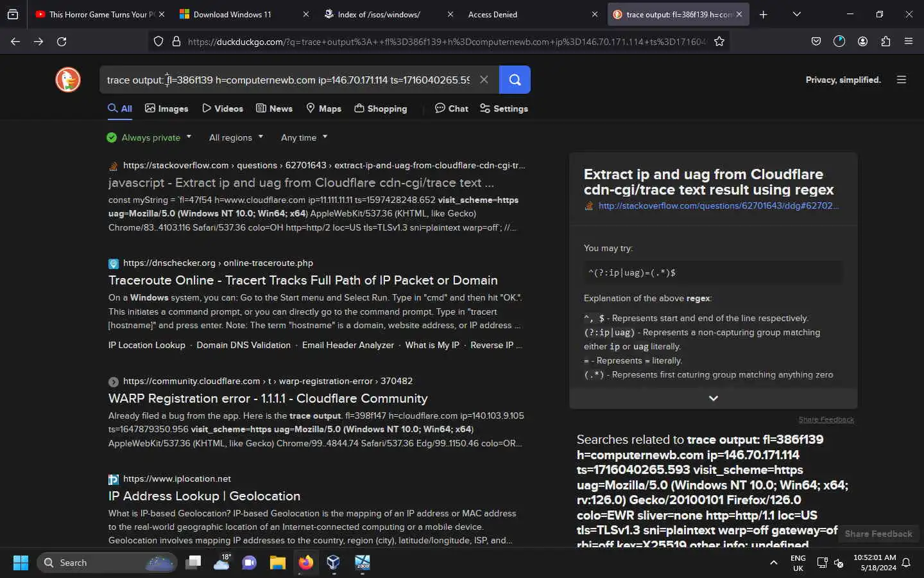Open the Always private dropdown

pyautogui.click(x=149, y=137)
